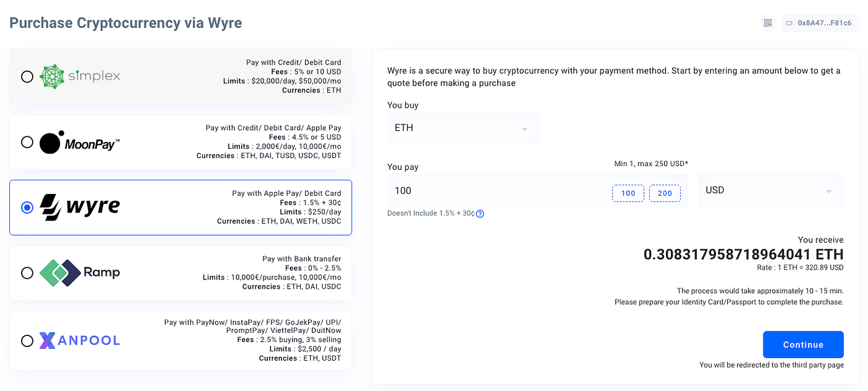Choose the 100 preset amount
This screenshot has height=391, width=868.
628,193
